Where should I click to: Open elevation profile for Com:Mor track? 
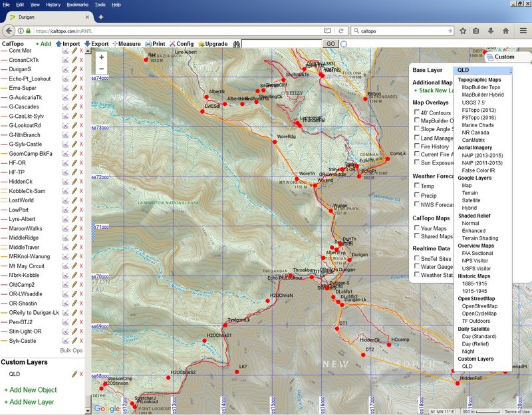pos(65,51)
